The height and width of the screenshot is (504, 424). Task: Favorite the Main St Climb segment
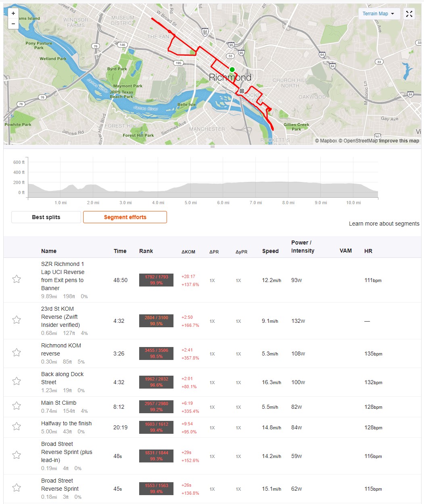(x=17, y=406)
